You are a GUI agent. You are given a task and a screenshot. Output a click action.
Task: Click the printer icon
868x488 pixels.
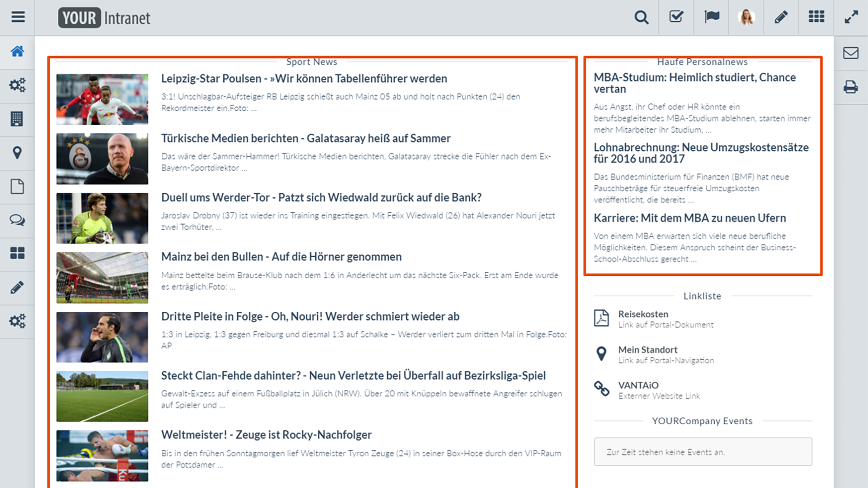pyautogui.click(x=851, y=87)
